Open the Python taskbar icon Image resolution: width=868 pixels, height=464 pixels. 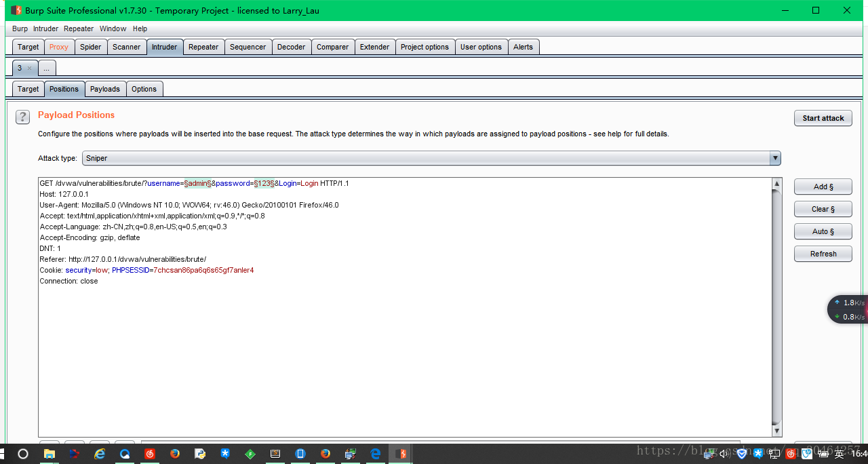(x=200, y=454)
